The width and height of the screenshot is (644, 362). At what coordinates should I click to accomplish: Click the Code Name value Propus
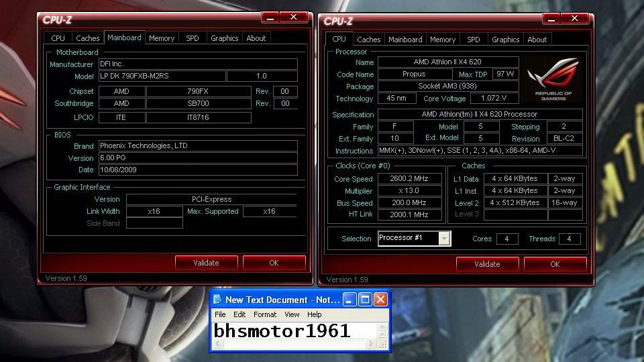click(415, 74)
